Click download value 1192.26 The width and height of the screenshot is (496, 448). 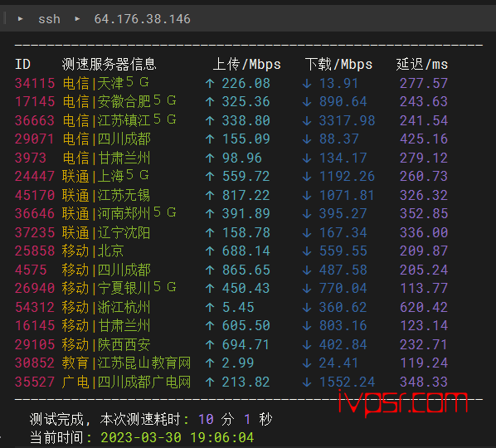coord(347,177)
